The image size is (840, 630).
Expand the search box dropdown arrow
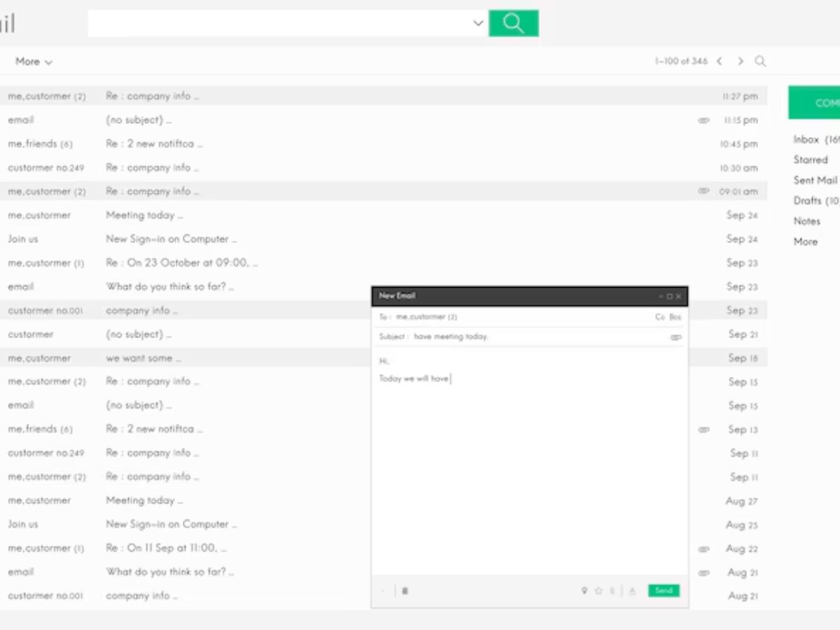tap(478, 23)
